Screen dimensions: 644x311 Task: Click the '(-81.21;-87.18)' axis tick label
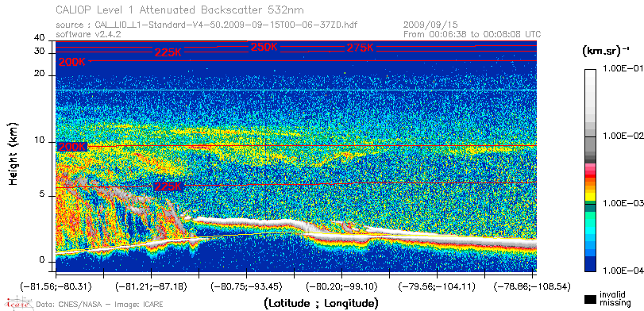[x=151, y=286]
